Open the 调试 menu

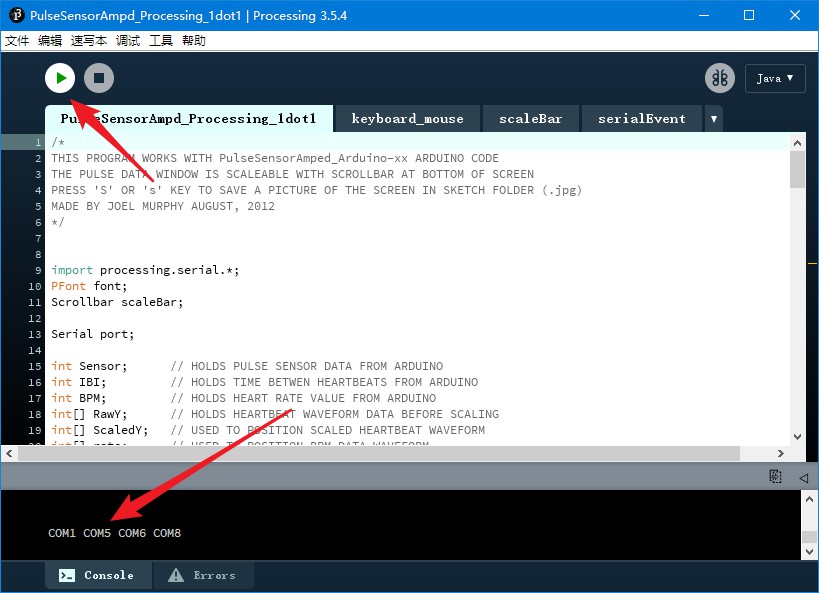click(128, 41)
